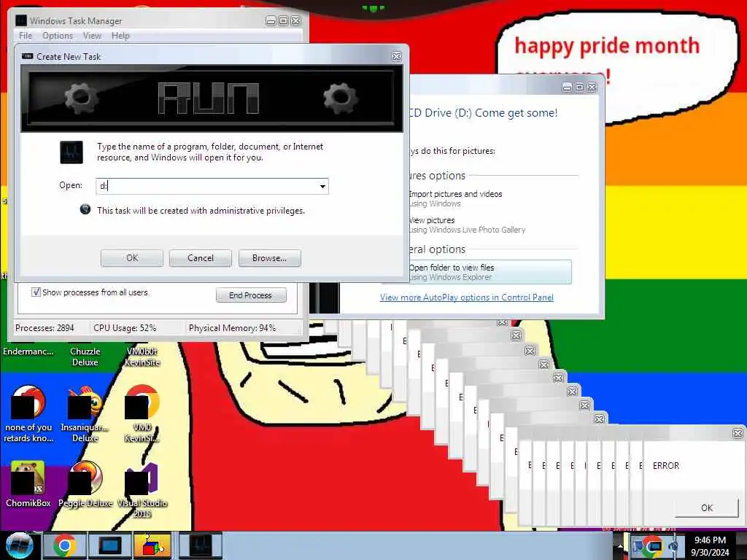The image size is (747, 560).
Task: Minimize the Windows Task Manager window
Action: (x=271, y=20)
